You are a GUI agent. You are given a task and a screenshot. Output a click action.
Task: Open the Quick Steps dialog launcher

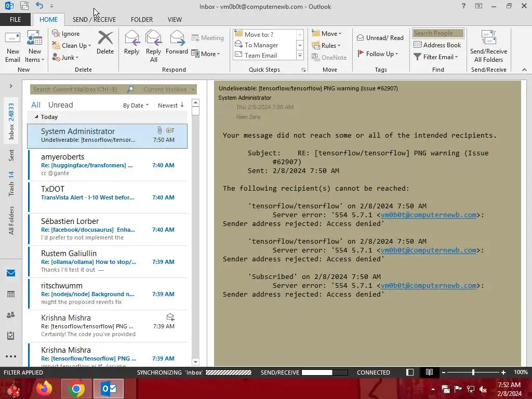point(303,70)
